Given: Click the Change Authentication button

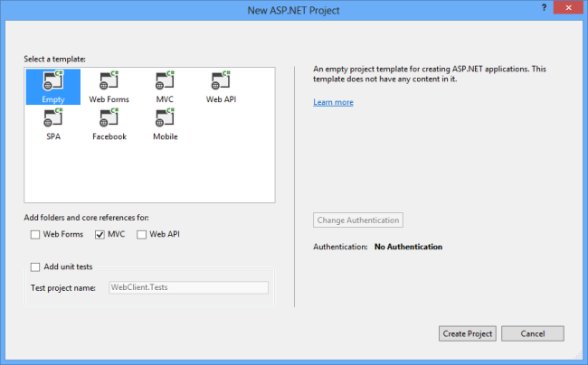Looking at the screenshot, I should pyautogui.click(x=358, y=220).
